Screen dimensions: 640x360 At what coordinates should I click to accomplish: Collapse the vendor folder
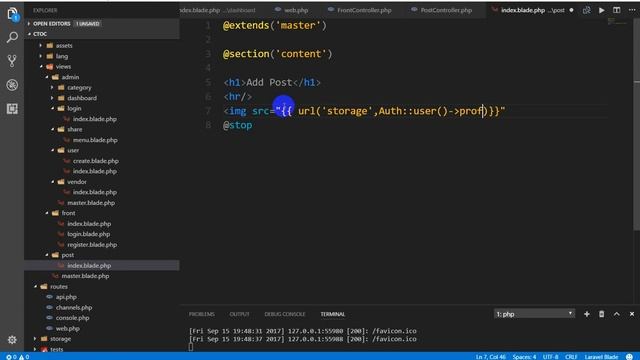pos(76,182)
